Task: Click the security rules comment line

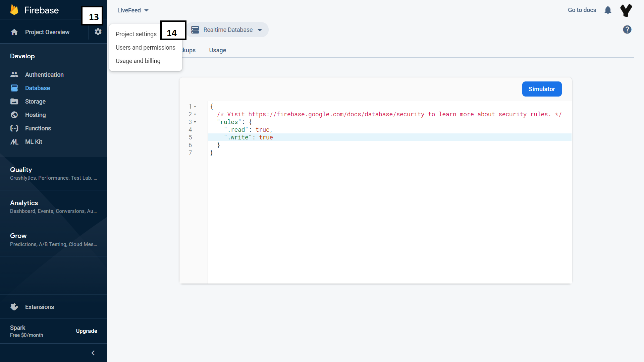Action: pyautogui.click(x=390, y=114)
